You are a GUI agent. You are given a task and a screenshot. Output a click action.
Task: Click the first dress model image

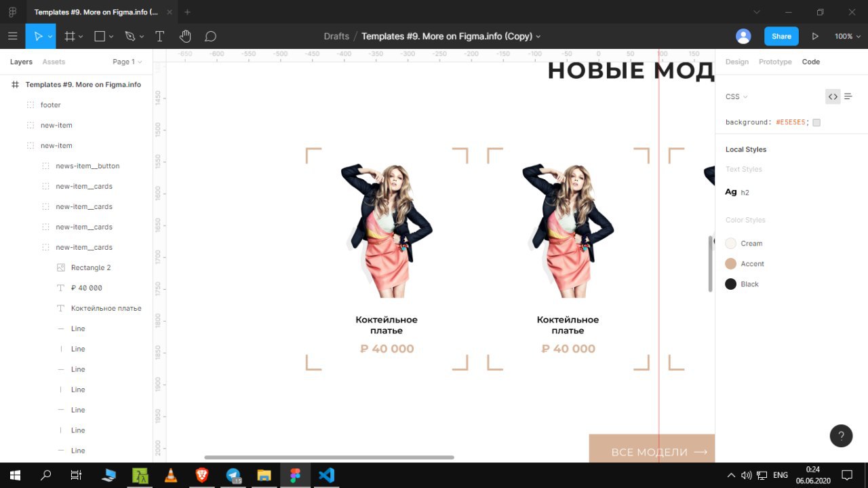387,231
